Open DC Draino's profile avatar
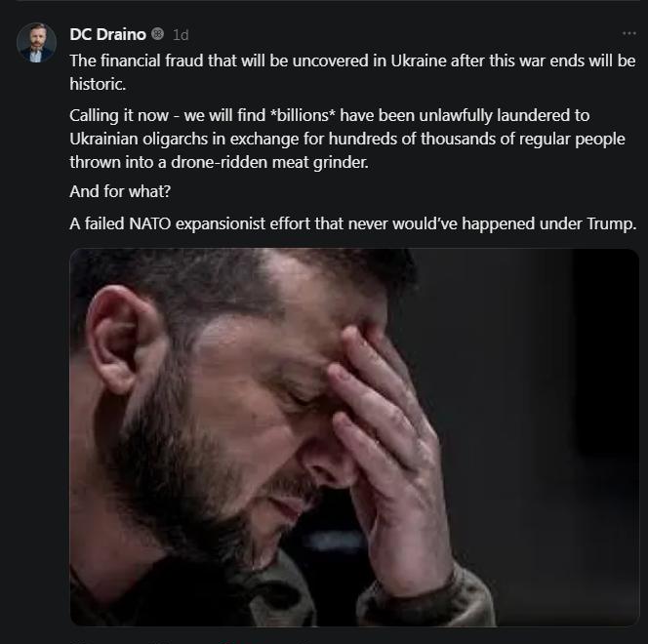648x644 pixels. click(36, 43)
